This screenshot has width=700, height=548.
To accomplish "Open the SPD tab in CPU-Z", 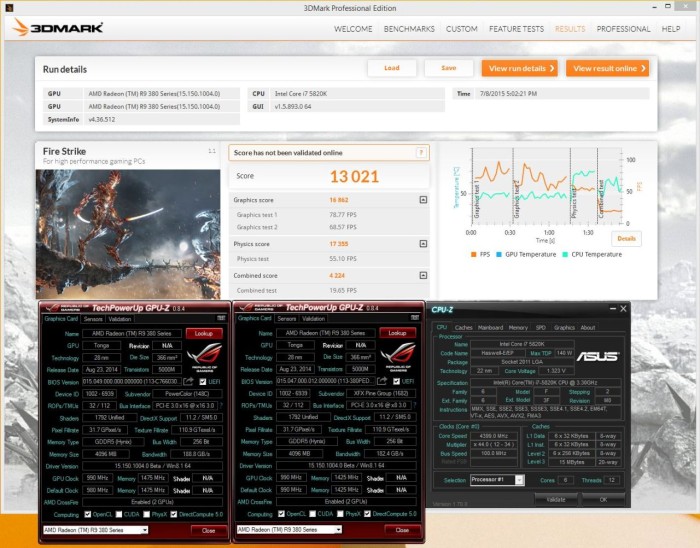I will (x=541, y=328).
